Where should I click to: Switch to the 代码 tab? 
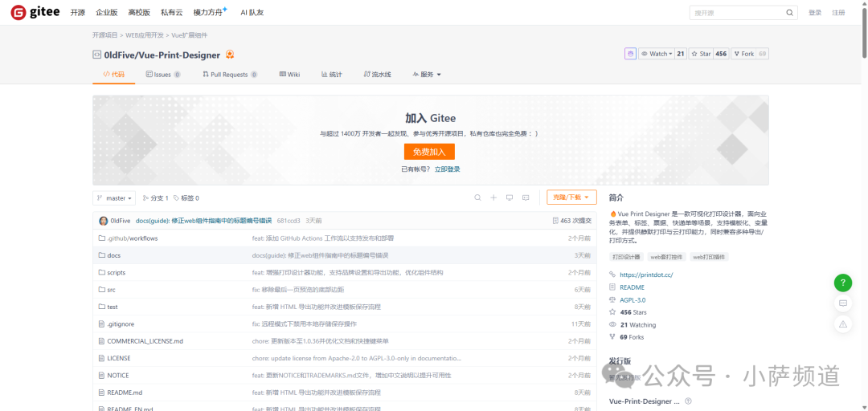tap(113, 75)
